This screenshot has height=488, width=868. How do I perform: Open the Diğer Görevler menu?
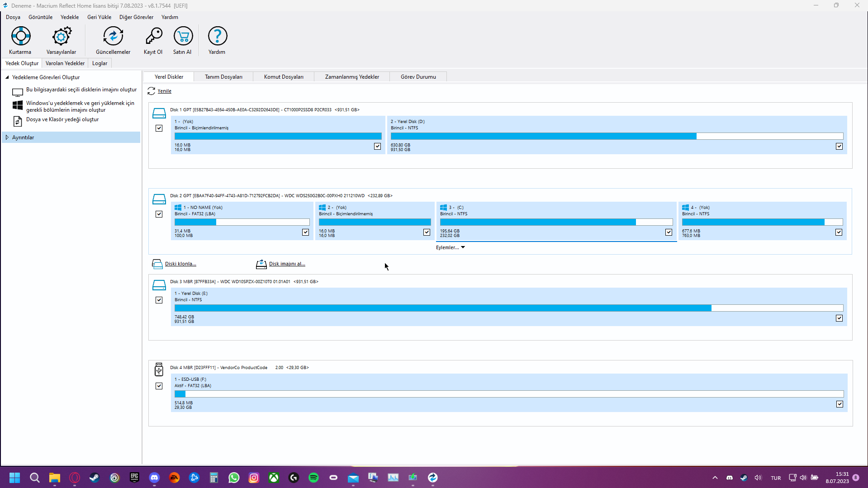136,17
